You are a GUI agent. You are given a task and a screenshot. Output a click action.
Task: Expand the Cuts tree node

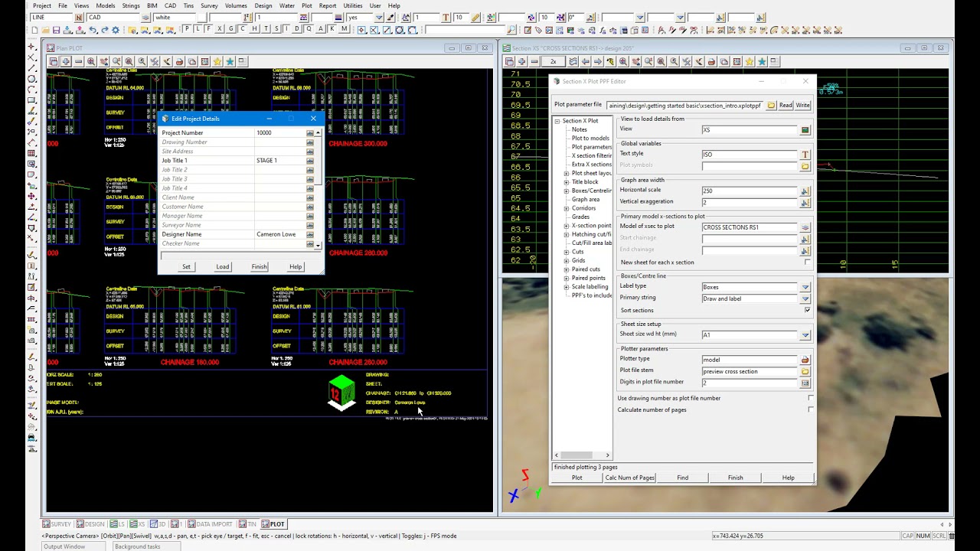(x=567, y=252)
